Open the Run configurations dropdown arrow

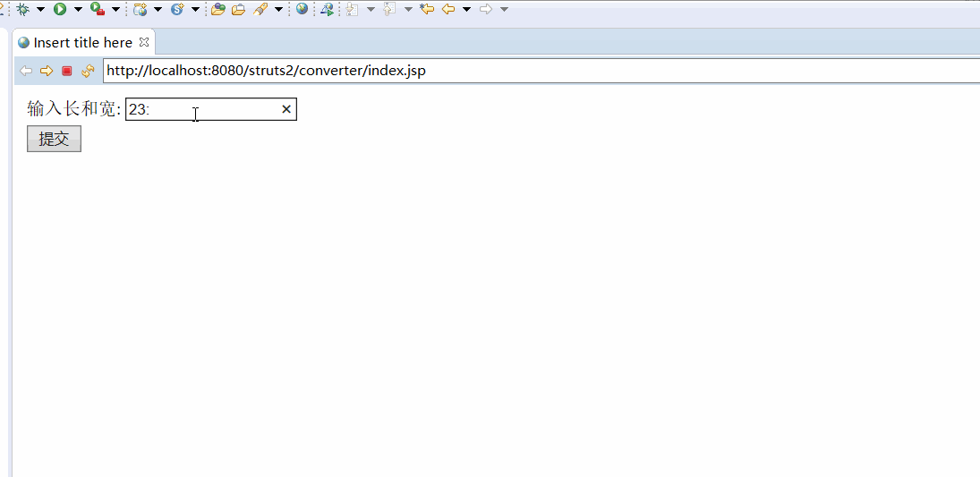pos(78,9)
